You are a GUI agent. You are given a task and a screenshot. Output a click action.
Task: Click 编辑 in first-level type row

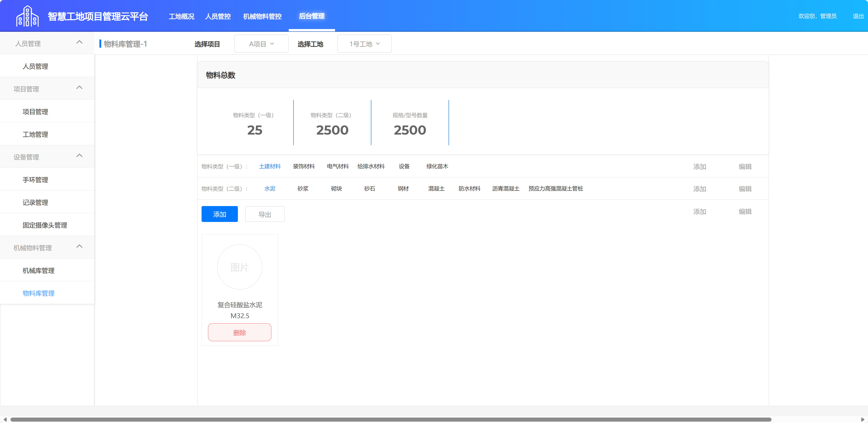(x=745, y=167)
